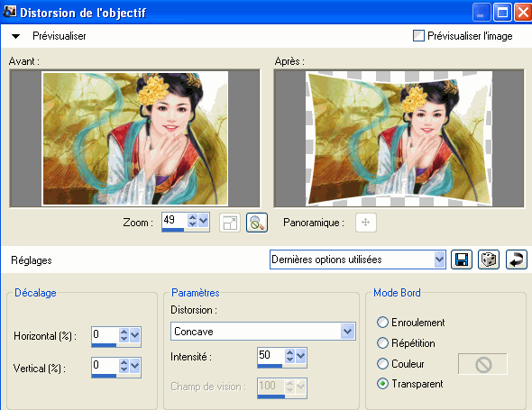Viewport: 532px width, 410px height.
Task: Open Vertical offset slider dropdown
Action: [134, 366]
